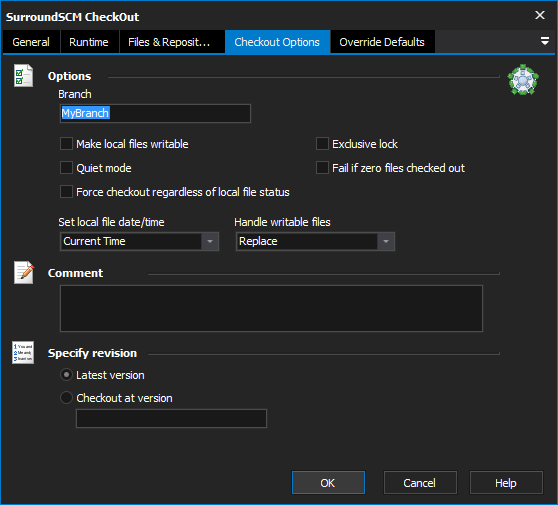The width and height of the screenshot is (558, 505).
Task: Click the Specify revision list icon
Action: click(x=23, y=352)
